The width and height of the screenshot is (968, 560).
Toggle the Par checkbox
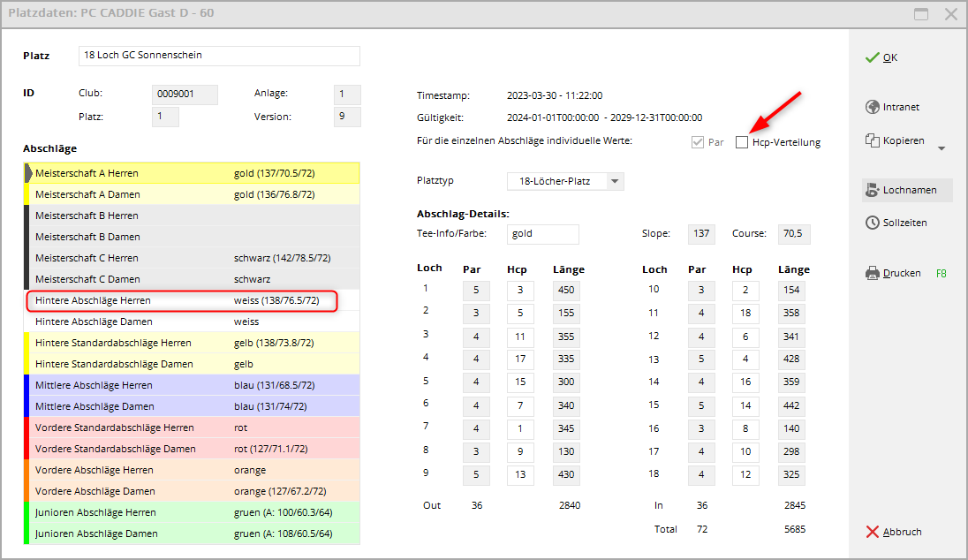698,142
